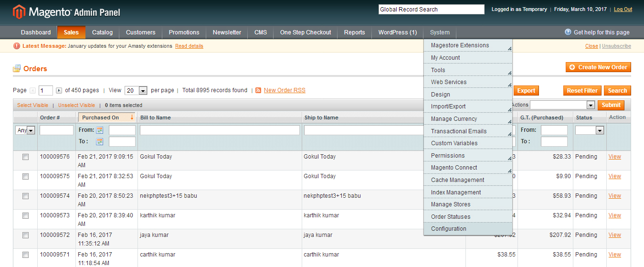
Task: Select Custom Variables menu entry
Action: (x=468, y=143)
